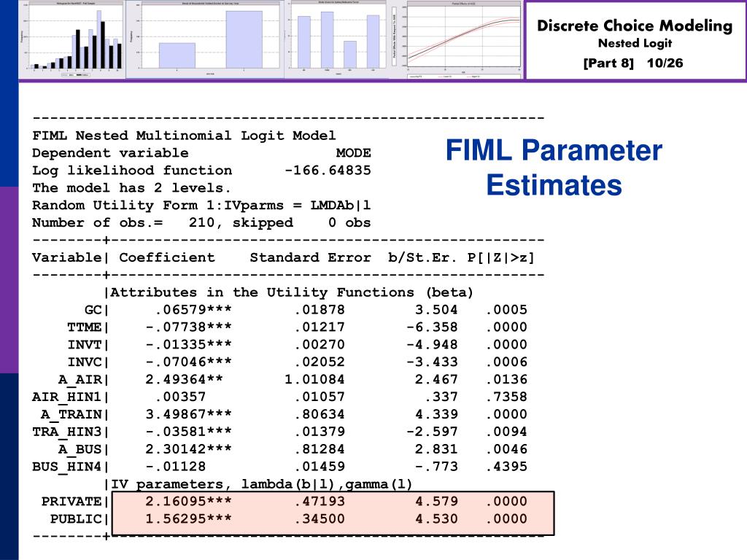Click the PUBLIC z-value '4.530'
This screenshot has width=747, height=560.
[x=436, y=519]
